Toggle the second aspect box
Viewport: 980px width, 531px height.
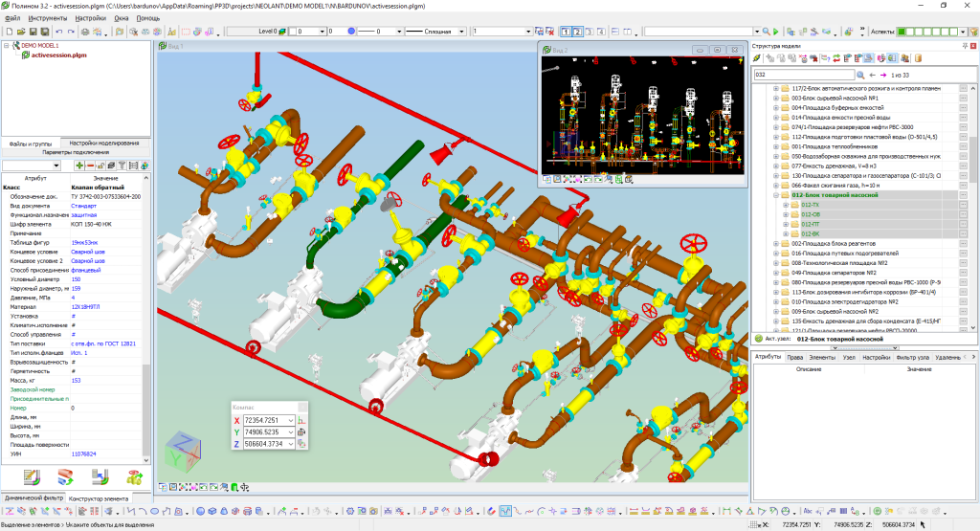910,32
